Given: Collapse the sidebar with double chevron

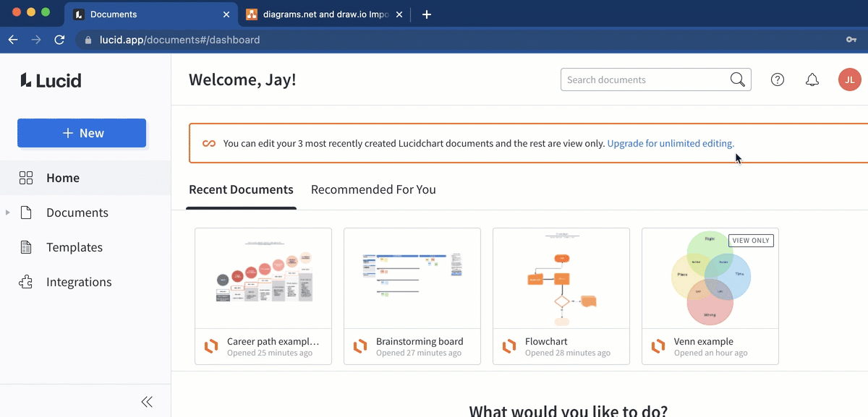Looking at the screenshot, I should point(147,402).
